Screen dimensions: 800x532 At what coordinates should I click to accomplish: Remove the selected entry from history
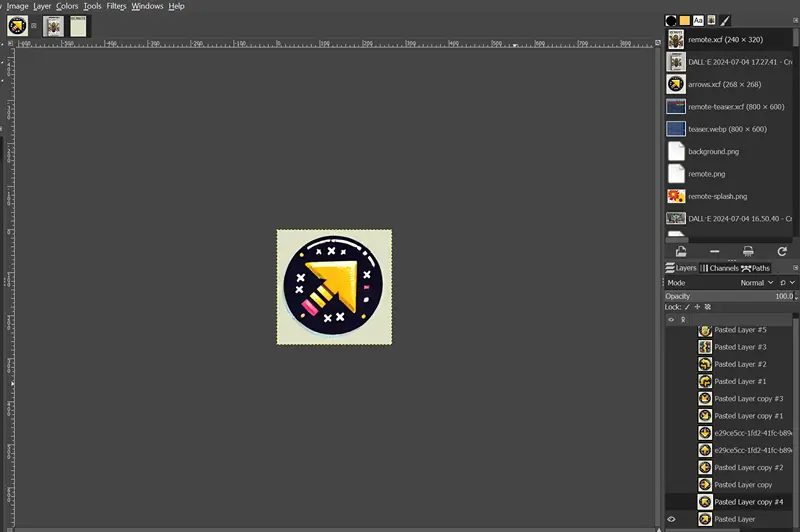pos(714,251)
